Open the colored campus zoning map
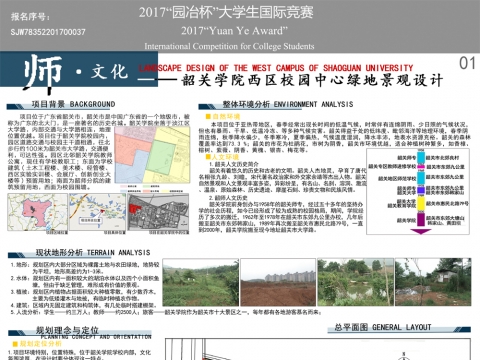This screenshot has width=480, height=360. (x=152, y=155)
